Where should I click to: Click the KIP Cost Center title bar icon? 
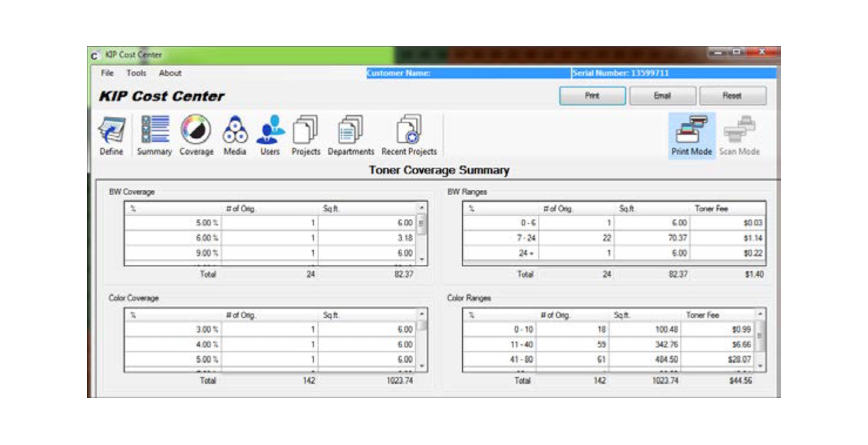click(x=94, y=56)
